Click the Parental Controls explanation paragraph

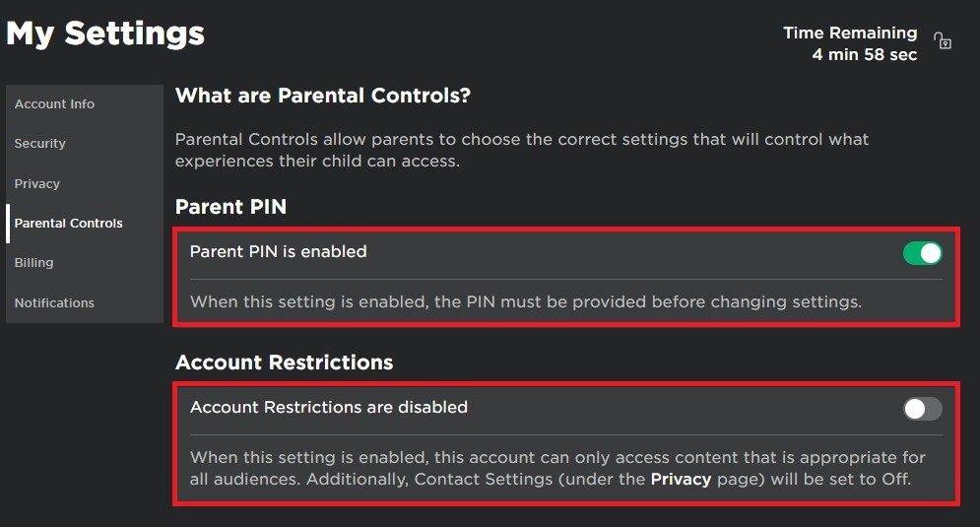click(x=522, y=150)
